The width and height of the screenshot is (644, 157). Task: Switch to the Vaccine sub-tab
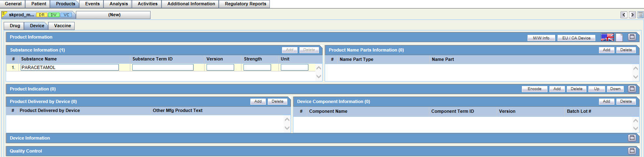[x=62, y=26]
